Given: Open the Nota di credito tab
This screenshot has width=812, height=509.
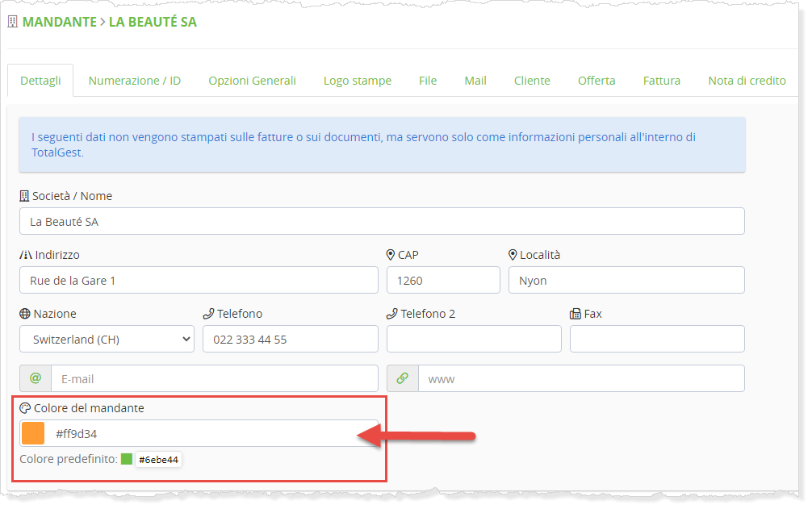Looking at the screenshot, I should point(746,81).
